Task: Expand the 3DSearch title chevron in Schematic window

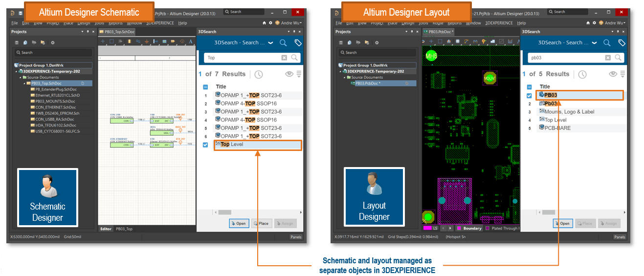Action: (x=270, y=43)
